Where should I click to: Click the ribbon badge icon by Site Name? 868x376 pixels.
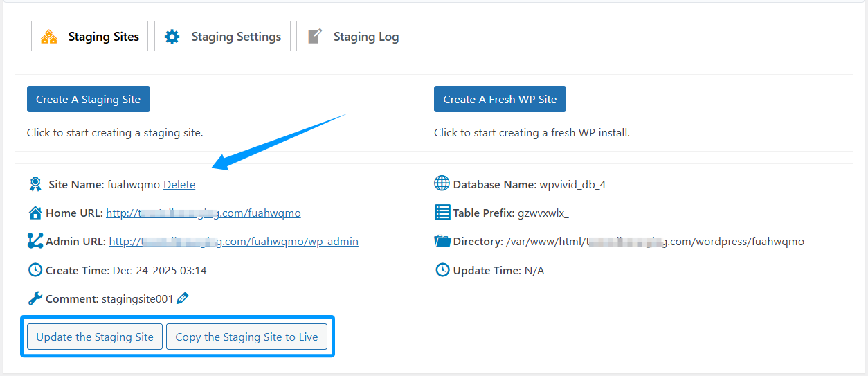35,184
